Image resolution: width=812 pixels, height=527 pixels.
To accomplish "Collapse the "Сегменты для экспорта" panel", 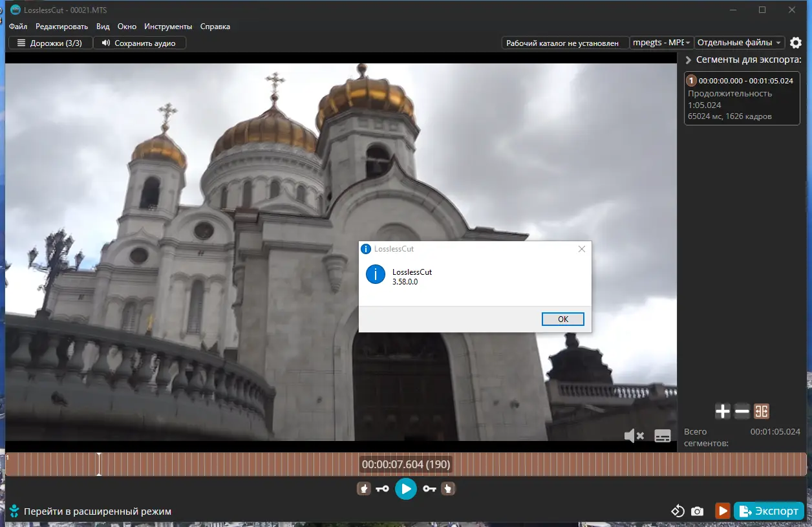I will pyautogui.click(x=689, y=60).
